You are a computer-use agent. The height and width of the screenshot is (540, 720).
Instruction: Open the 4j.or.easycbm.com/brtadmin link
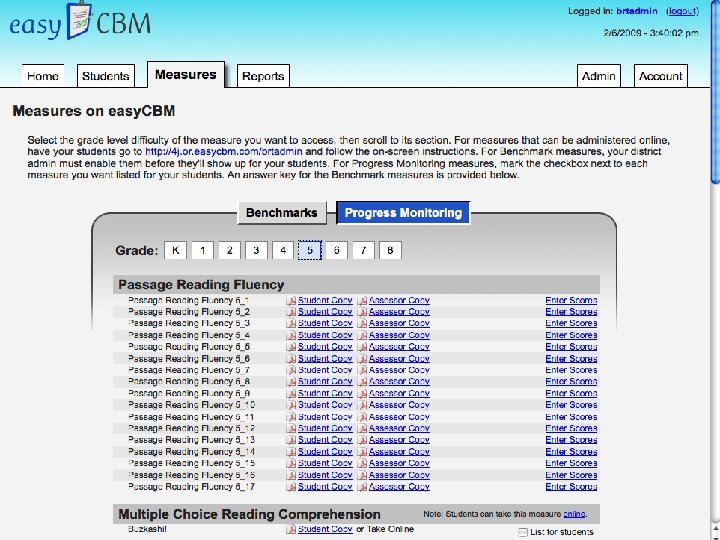(x=224, y=152)
